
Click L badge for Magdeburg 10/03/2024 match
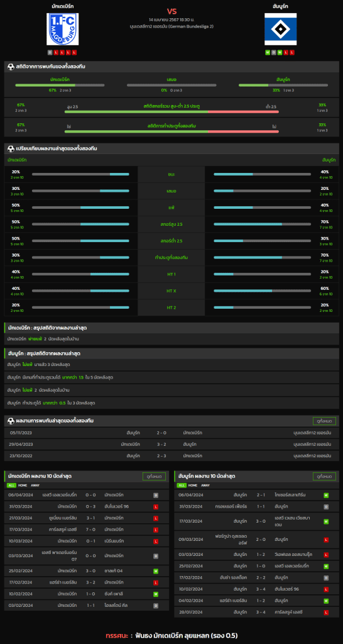click(156, 541)
